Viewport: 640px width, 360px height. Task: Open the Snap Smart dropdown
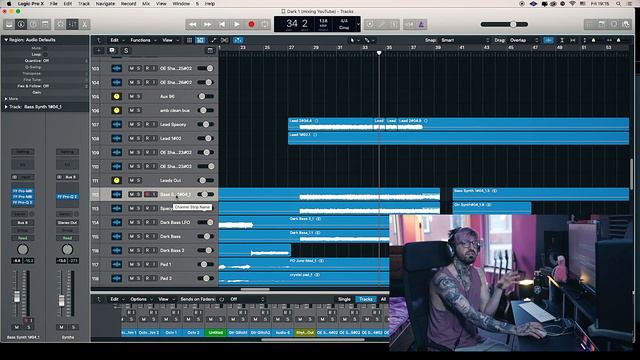click(465, 40)
